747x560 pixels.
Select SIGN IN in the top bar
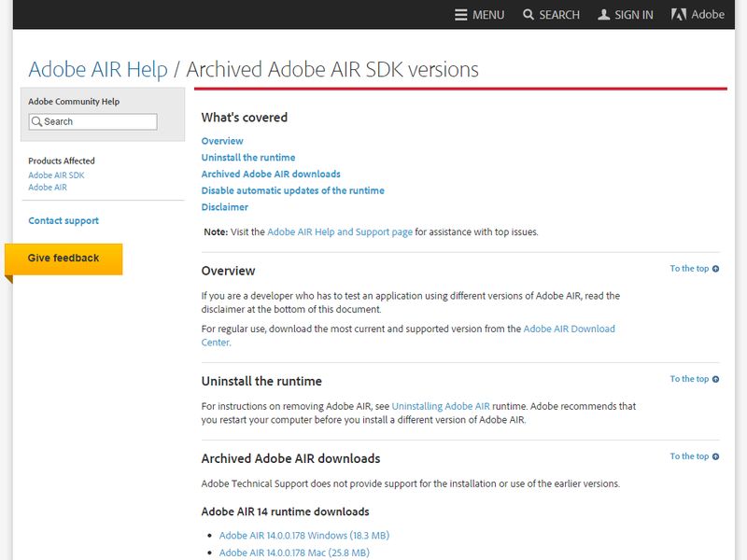(x=634, y=15)
